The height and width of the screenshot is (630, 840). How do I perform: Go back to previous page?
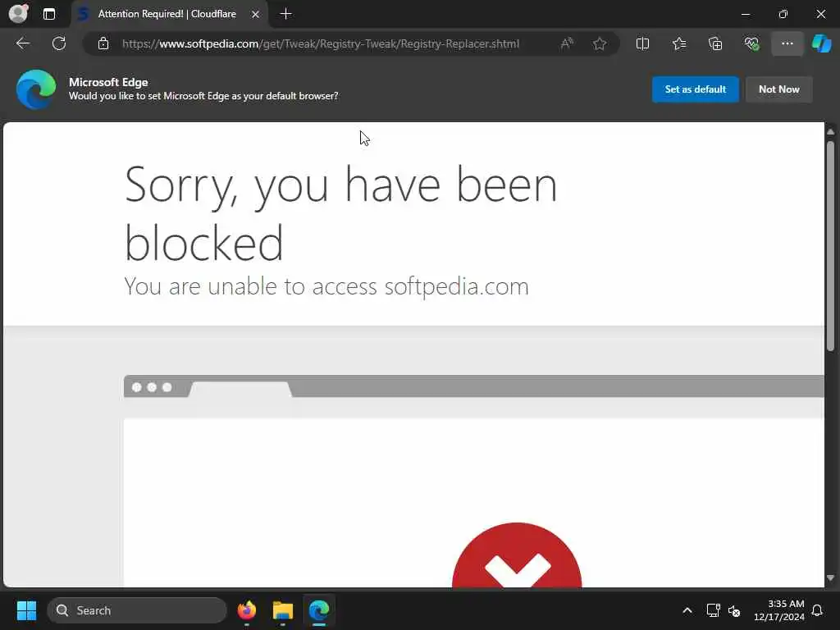tap(22, 43)
